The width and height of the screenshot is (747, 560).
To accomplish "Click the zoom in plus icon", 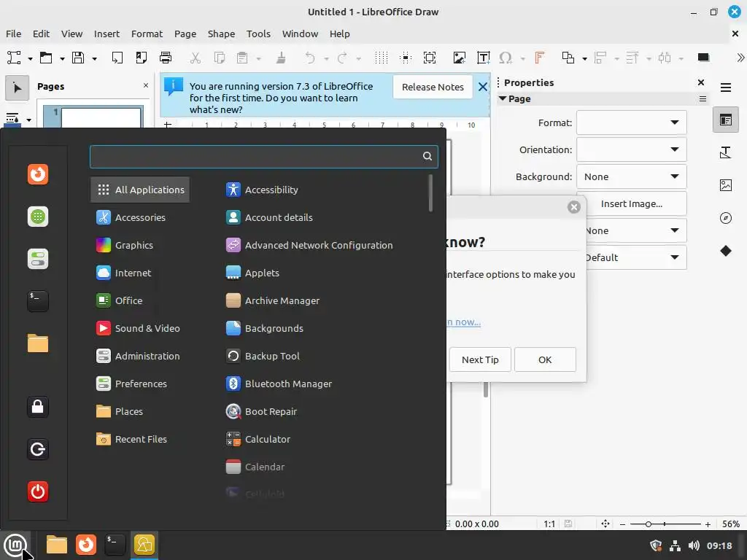I will [708, 524].
